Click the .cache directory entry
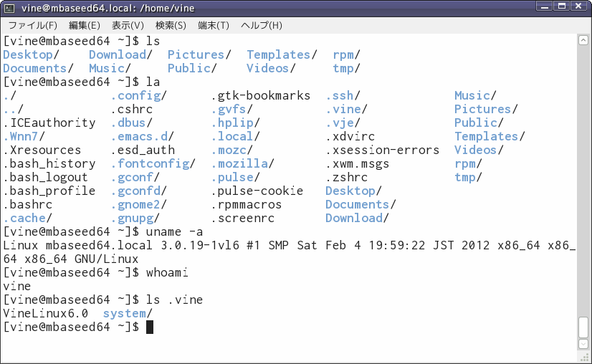The image size is (592, 364). 27,219
